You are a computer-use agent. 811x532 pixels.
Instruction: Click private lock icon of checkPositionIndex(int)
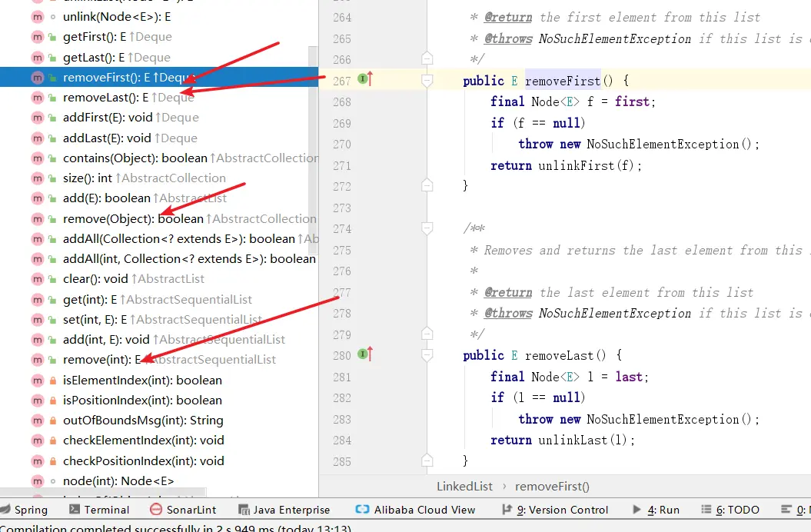(x=53, y=461)
